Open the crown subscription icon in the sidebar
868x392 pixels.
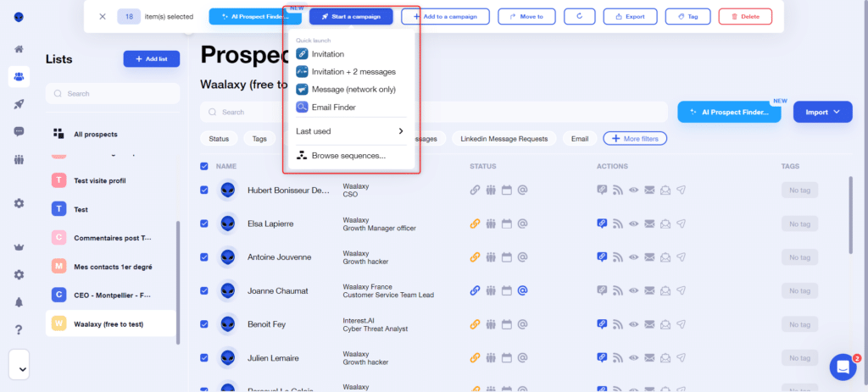tap(19, 247)
